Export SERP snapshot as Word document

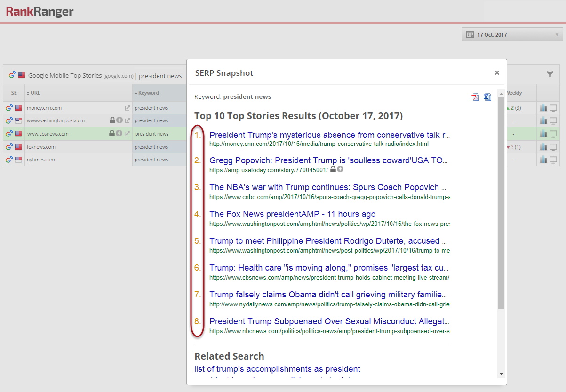click(487, 97)
